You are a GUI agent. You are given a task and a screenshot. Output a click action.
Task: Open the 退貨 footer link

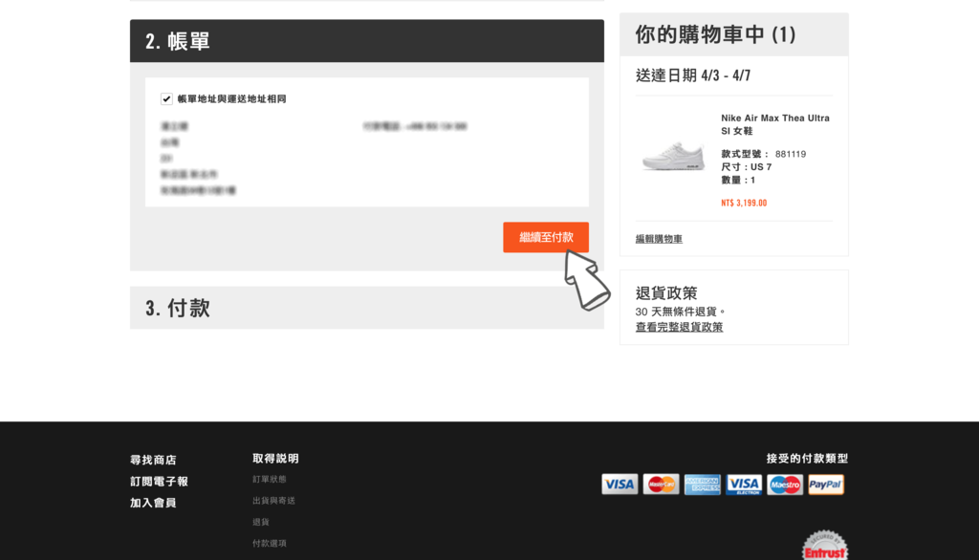[260, 522]
